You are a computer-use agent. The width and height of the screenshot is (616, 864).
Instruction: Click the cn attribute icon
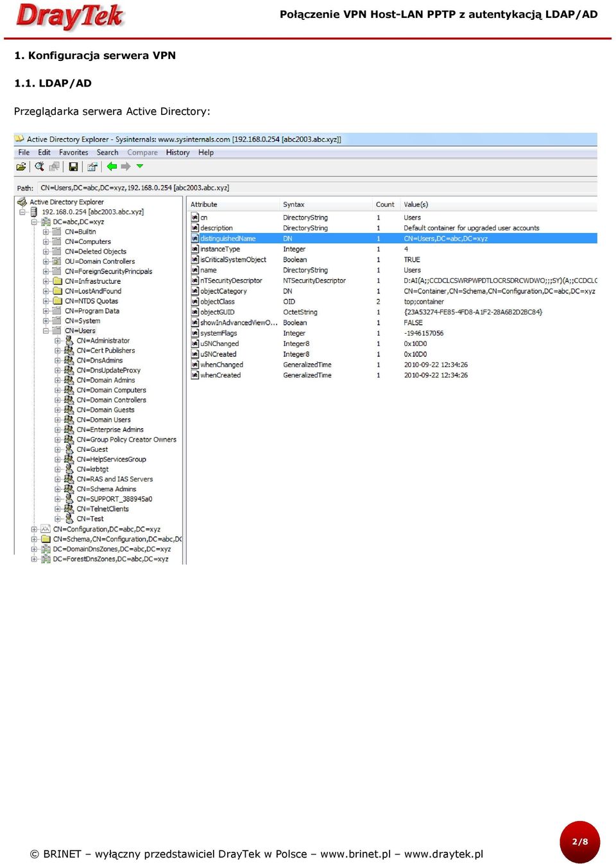coord(195,218)
